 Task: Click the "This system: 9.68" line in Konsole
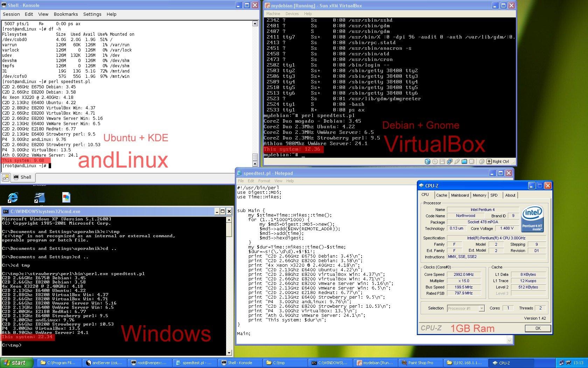23,161
